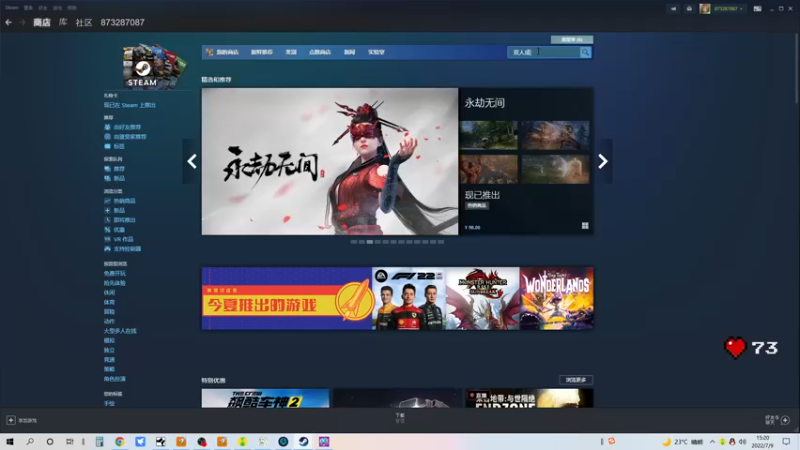Open the 873287087 account dropdown
Screen dimensions: 800x450
[x=728, y=9]
